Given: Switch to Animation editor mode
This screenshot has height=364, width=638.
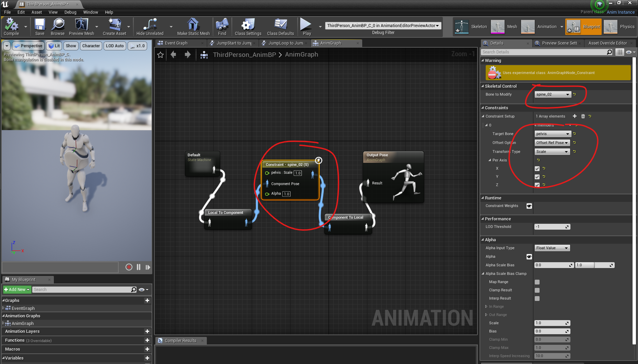Looking at the screenshot, I should tap(539, 27).
